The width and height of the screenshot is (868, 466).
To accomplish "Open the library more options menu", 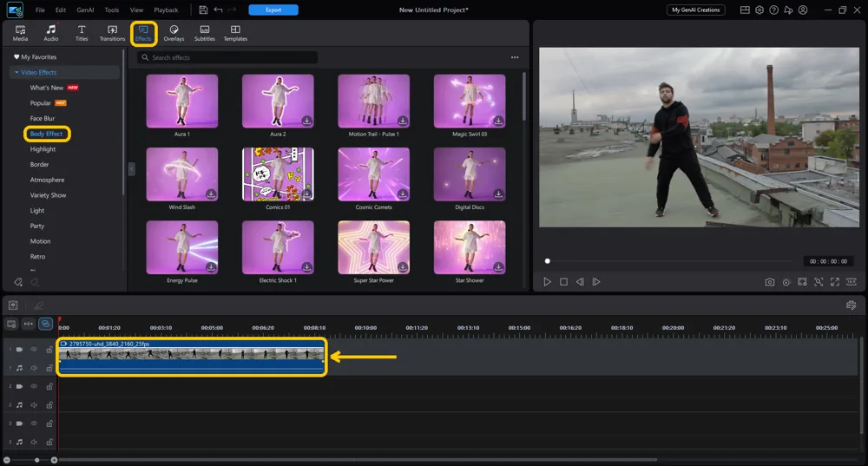I will click(515, 57).
